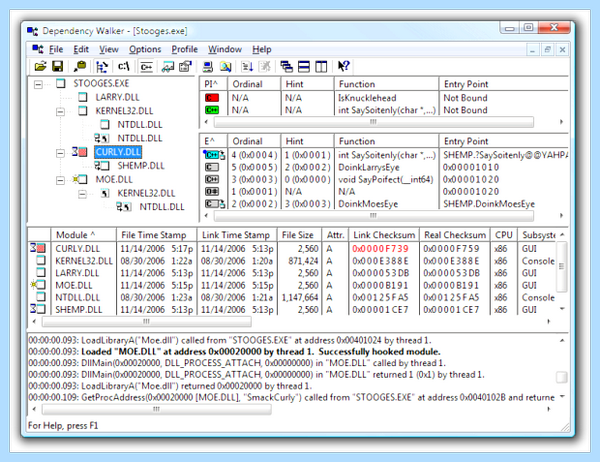Open the Window menu
Viewport: 600px width, 462px height.
(x=225, y=49)
